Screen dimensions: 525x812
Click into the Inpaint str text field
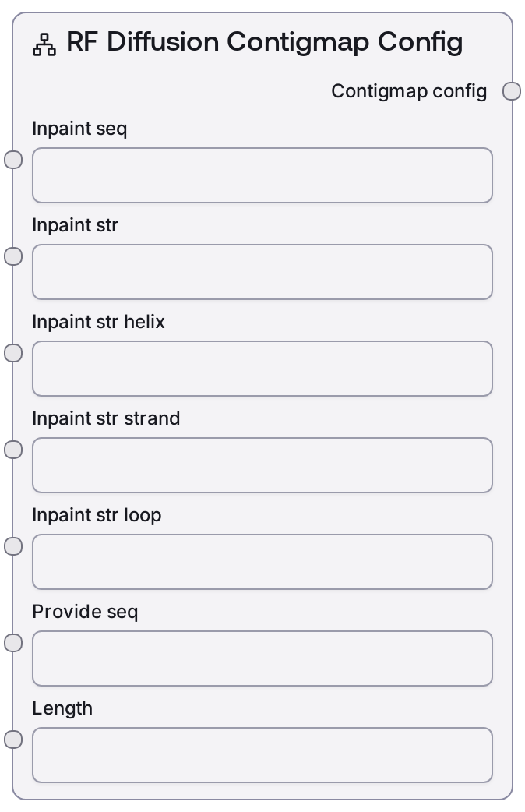(262, 272)
